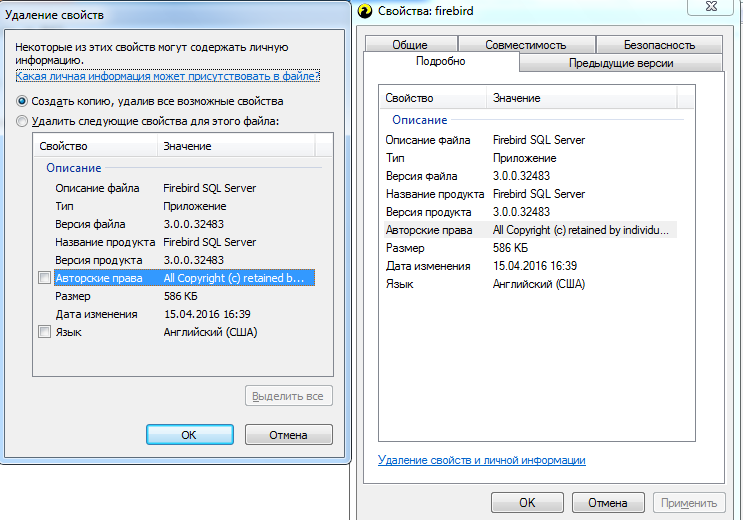743x520 pixels.
Task: Select 'Язык' row in Properties window
Action: pos(530,284)
